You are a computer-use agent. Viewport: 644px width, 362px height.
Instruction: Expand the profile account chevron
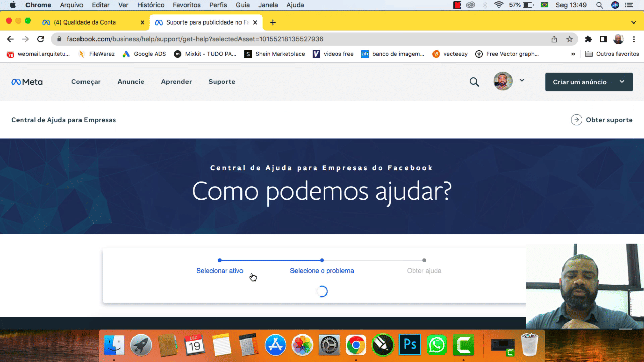pos(522,80)
